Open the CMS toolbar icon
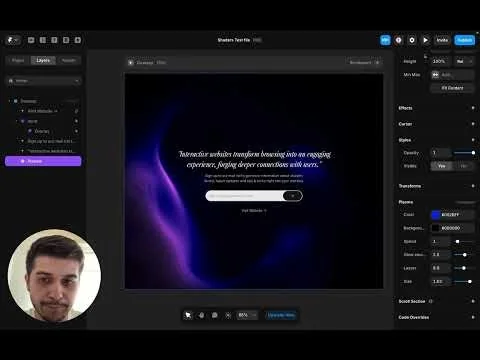This screenshot has height=360, width=480. (x=66, y=40)
